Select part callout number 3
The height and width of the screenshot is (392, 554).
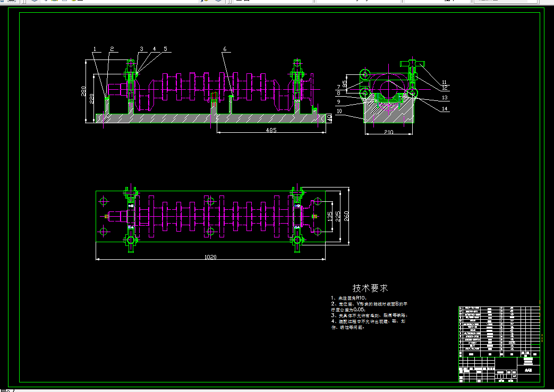(141, 49)
